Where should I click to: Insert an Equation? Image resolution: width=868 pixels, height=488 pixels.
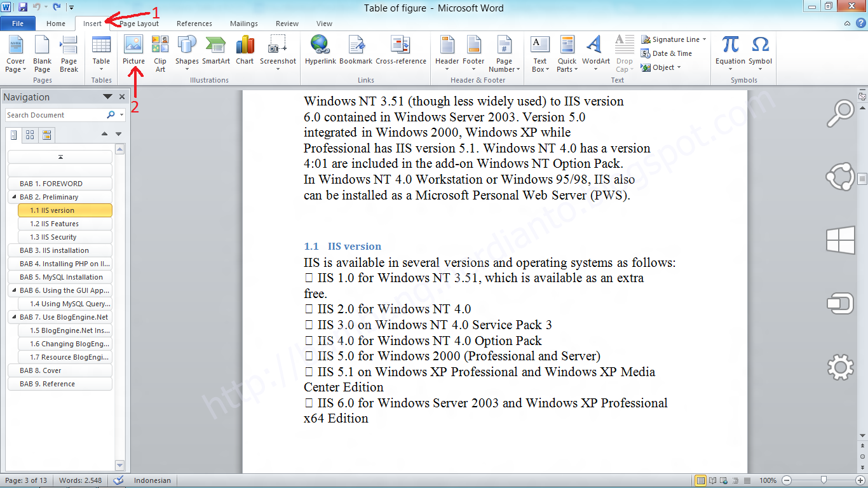point(730,55)
